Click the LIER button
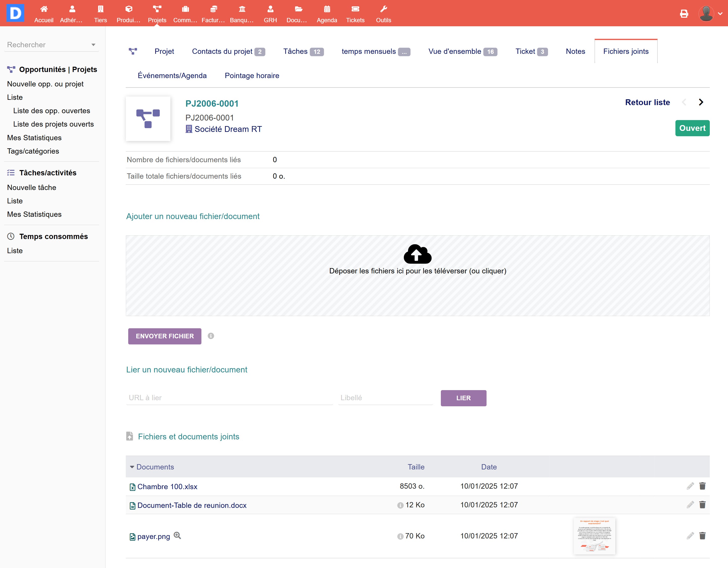 [x=463, y=398]
